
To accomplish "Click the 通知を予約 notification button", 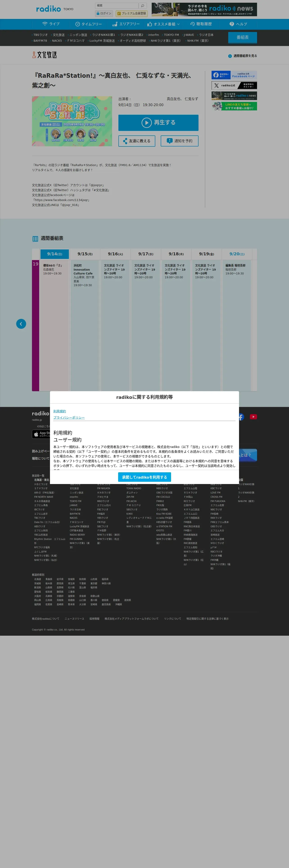I will (x=180, y=141).
